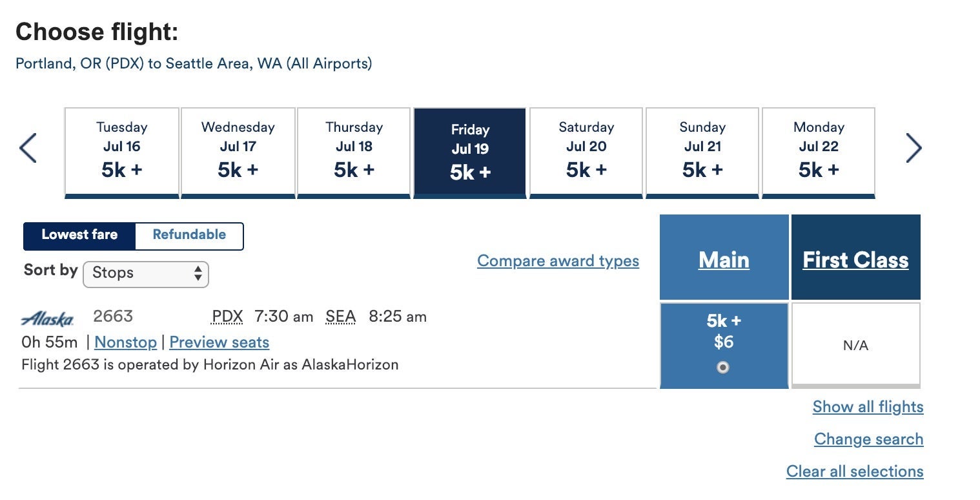Select the Main fare radio button
980x500 pixels.
tap(724, 367)
